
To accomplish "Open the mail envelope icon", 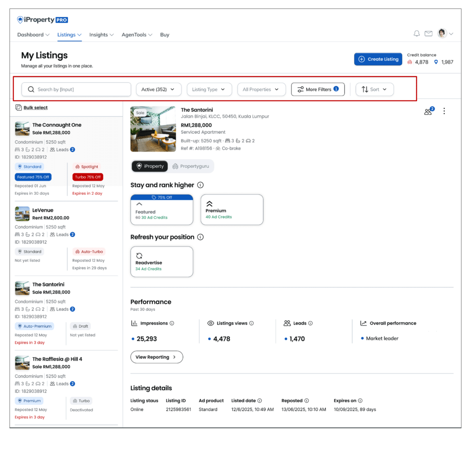I will coord(428,34).
